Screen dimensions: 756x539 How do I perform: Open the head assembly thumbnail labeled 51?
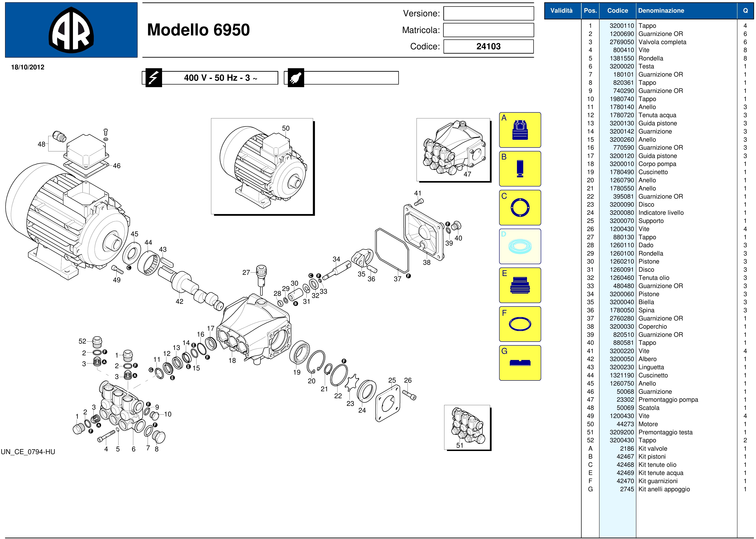pyautogui.click(x=467, y=427)
